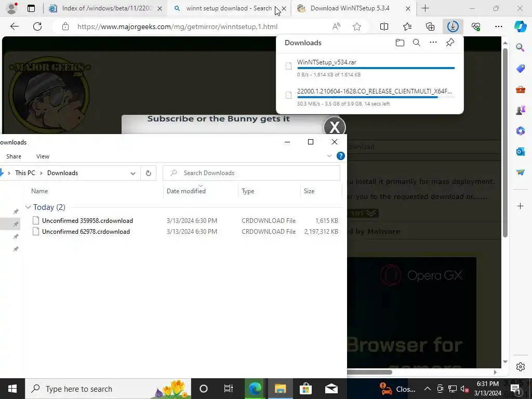This screenshot has width=532, height=399.
Task: Open the Share ribbon tab in Explorer
Action: (14, 156)
